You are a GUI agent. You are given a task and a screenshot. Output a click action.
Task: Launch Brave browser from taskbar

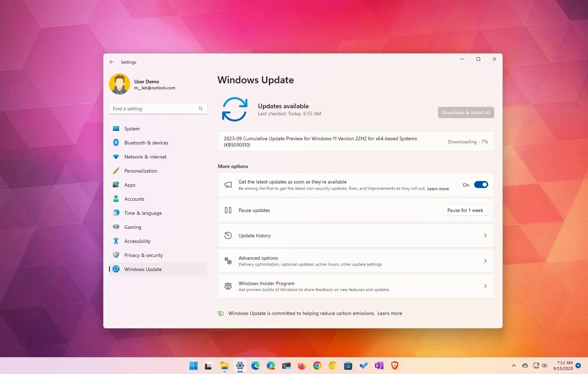point(394,366)
